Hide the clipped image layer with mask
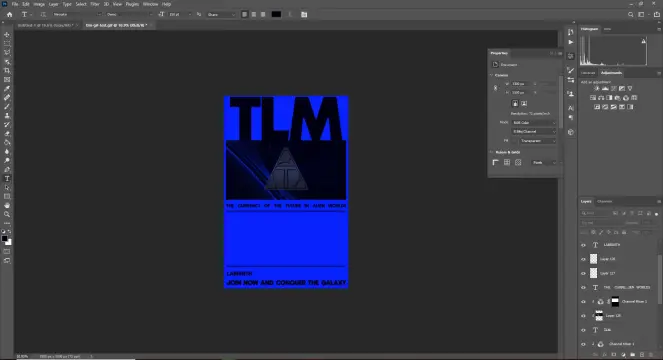This screenshot has width=663, height=360. [584, 316]
